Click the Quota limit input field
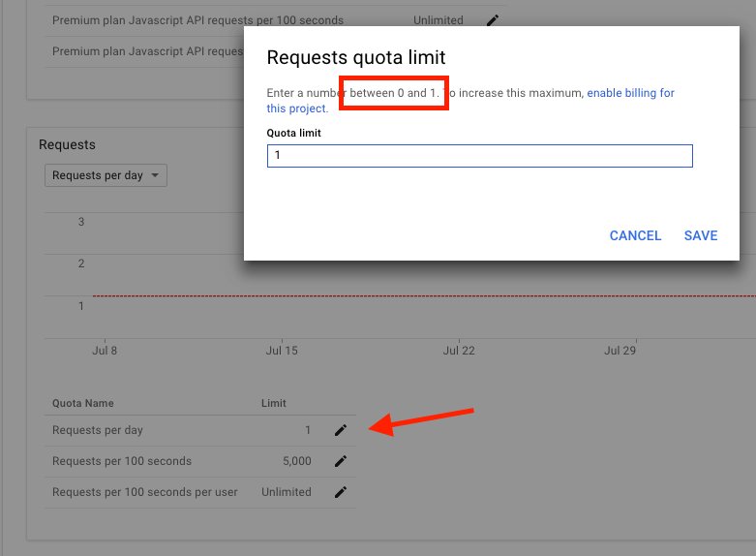The width and height of the screenshot is (756, 556). point(480,155)
